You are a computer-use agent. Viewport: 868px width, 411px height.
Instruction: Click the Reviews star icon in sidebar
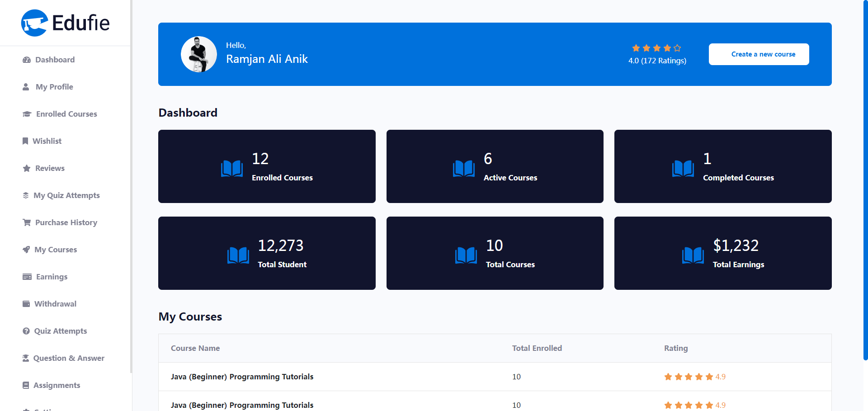[x=27, y=168]
